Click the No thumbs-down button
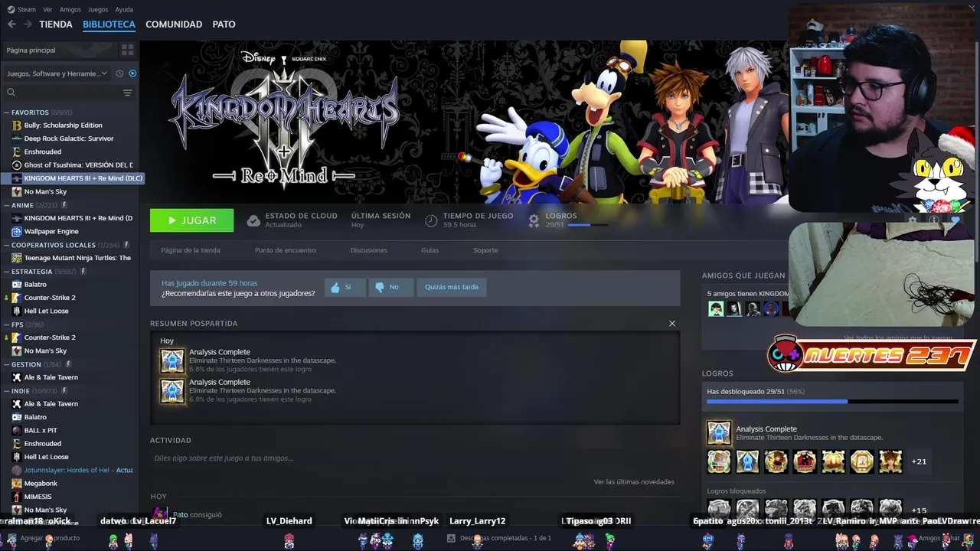980x551 pixels. (x=391, y=287)
